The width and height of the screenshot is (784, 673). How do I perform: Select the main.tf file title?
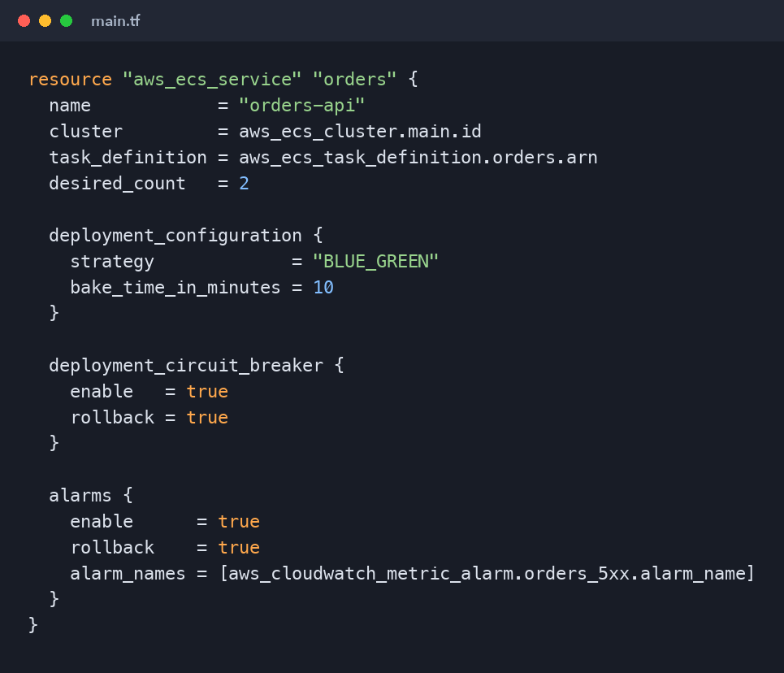pyautogui.click(x=115, y=21)
